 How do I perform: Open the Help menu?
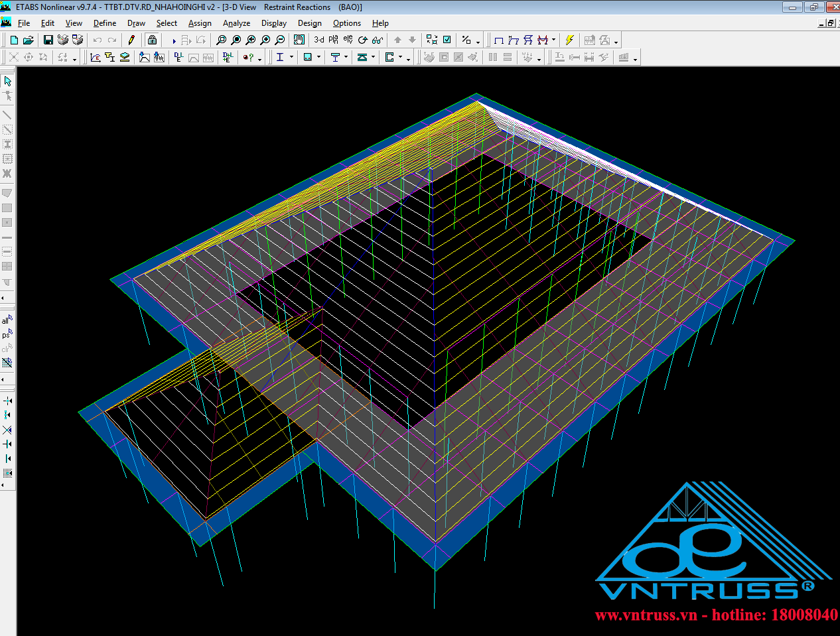pos(380,23)
